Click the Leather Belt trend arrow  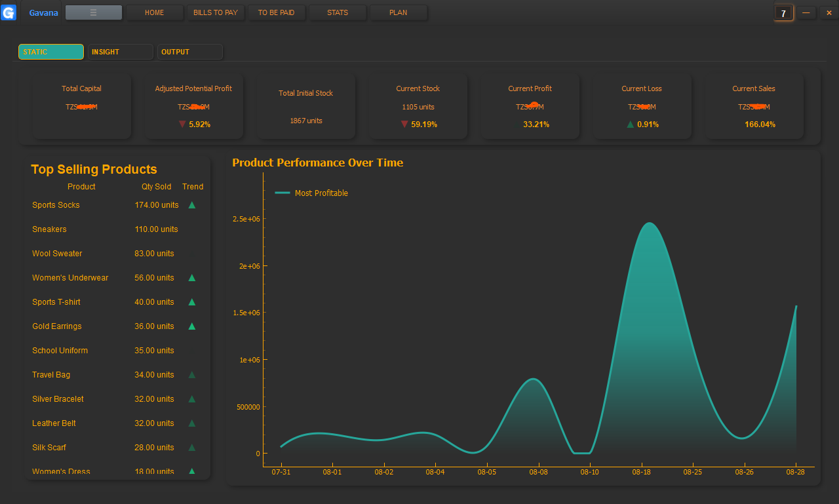pyautogui.click(x=192, y=423)
